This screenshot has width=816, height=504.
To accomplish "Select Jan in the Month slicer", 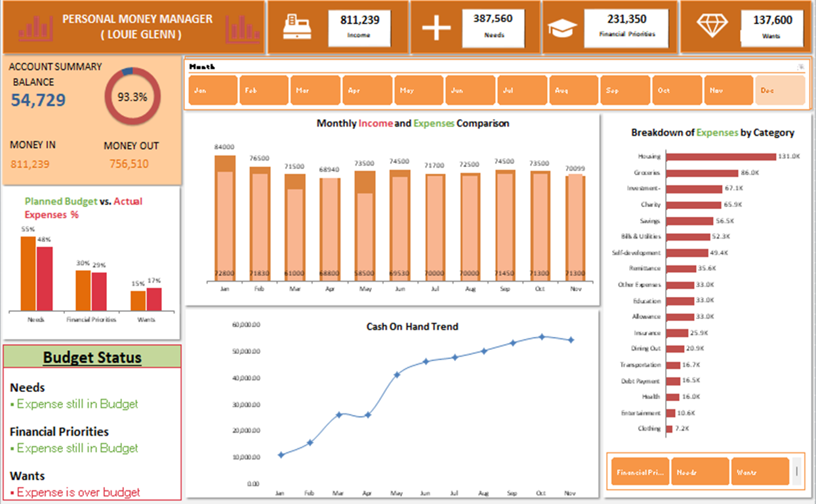I will [213, 90].
